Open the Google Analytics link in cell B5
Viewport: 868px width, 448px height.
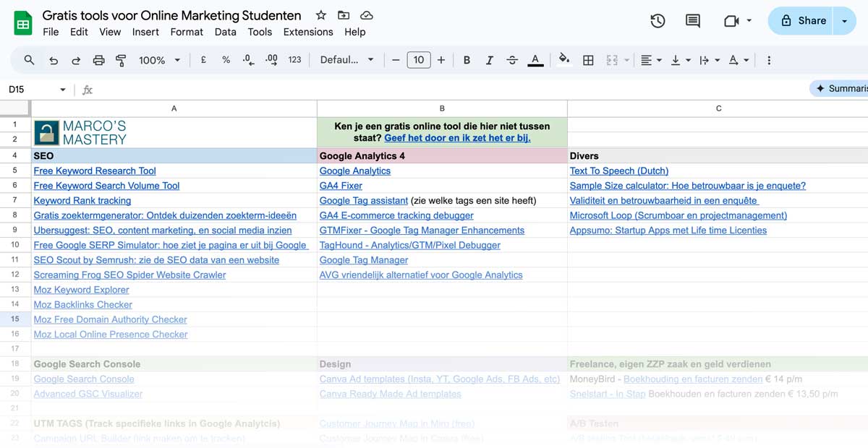pyautogui.click(x=354, y=171)
